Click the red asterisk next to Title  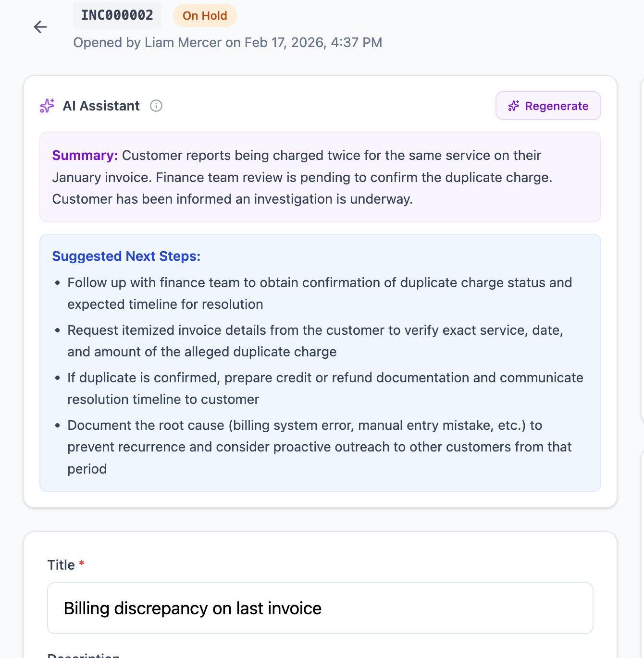click(82, 562)
